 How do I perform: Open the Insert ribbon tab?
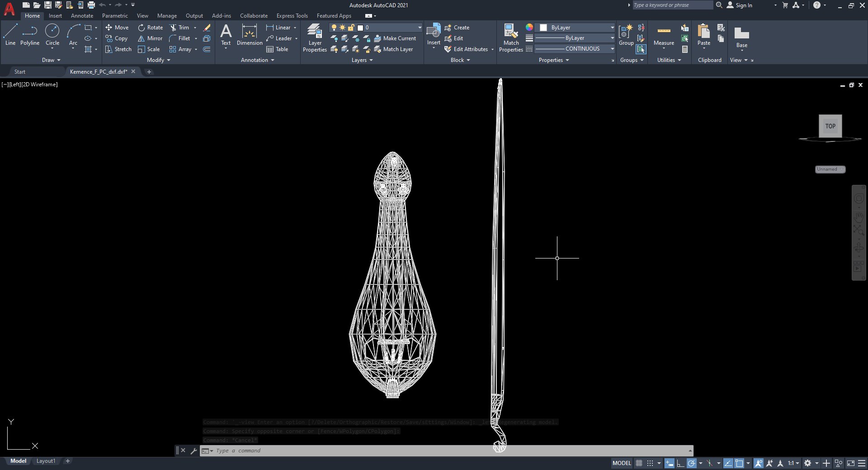point(55,16)
